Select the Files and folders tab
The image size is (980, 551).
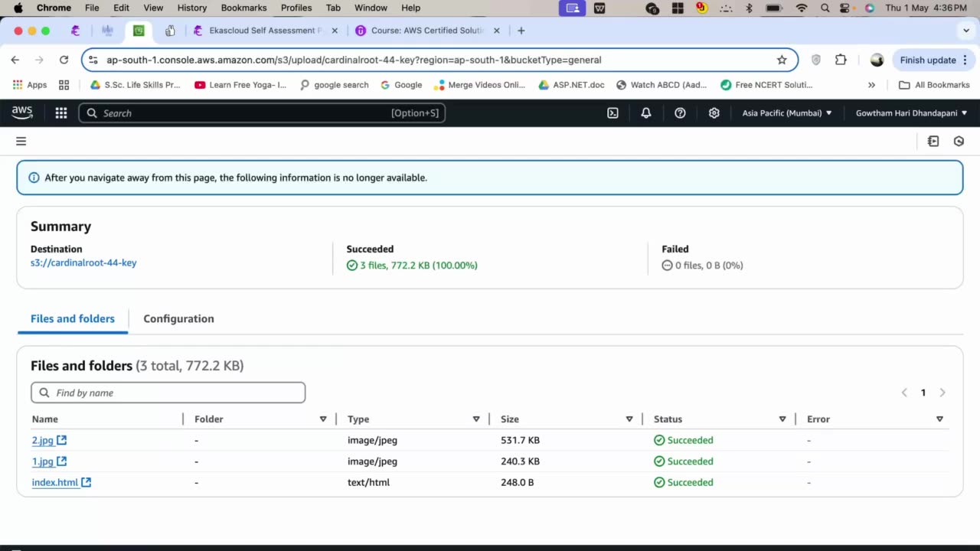73,318
